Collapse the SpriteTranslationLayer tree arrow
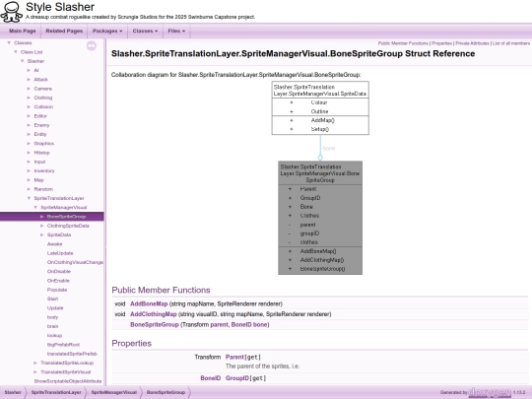The height and width of the screenshot is (399, 532). point(29,198)
